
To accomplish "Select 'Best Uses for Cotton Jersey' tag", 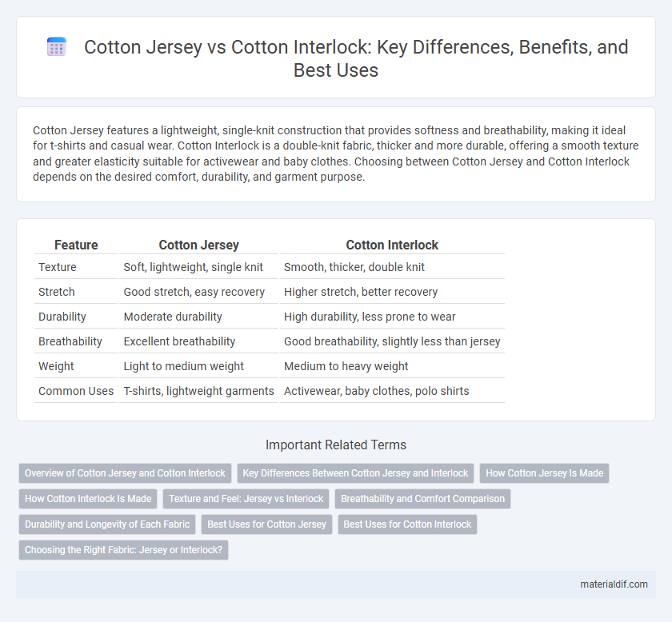I will (266, 524).
